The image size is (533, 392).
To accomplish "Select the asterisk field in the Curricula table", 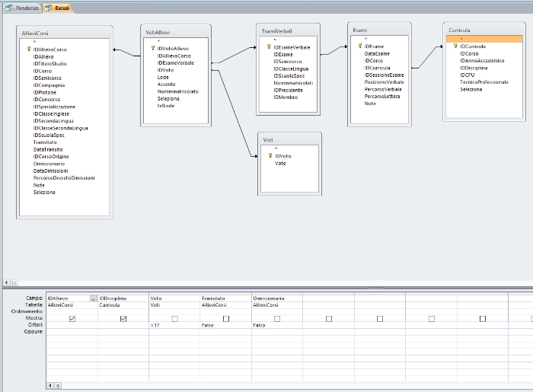I will tap(461, 38).
